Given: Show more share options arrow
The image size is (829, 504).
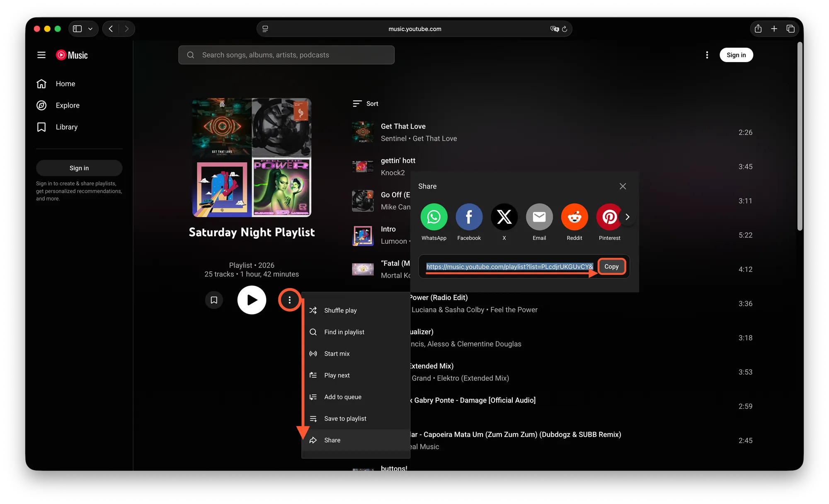Looking at the screenshot, I should [628, 217].
